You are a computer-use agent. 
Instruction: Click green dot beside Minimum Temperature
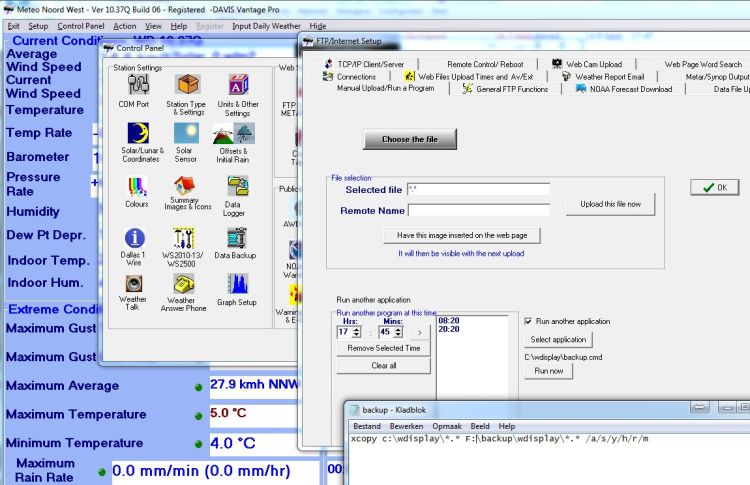tap(199, 444)
